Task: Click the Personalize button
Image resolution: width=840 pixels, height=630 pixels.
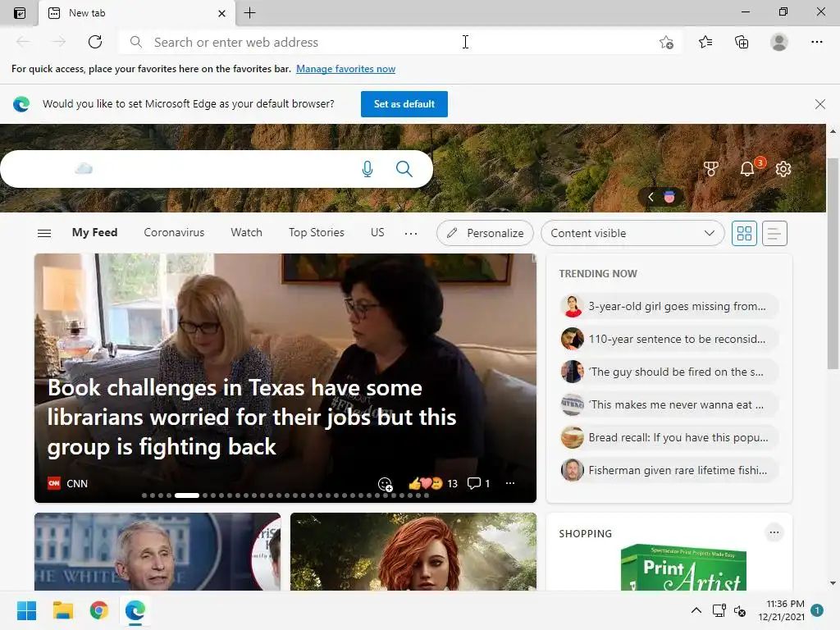Action: (485, 233)
